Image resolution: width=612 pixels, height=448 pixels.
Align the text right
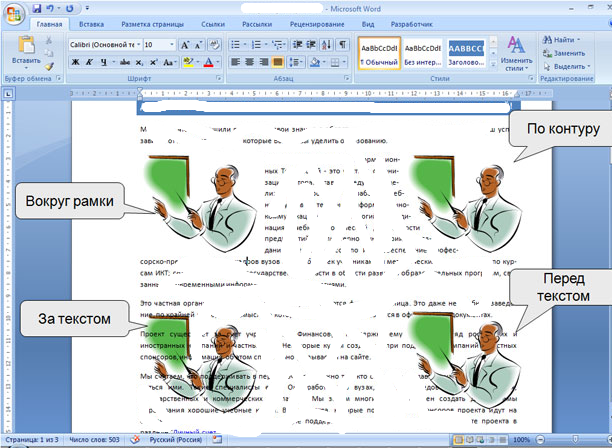(x=264, y=62)
